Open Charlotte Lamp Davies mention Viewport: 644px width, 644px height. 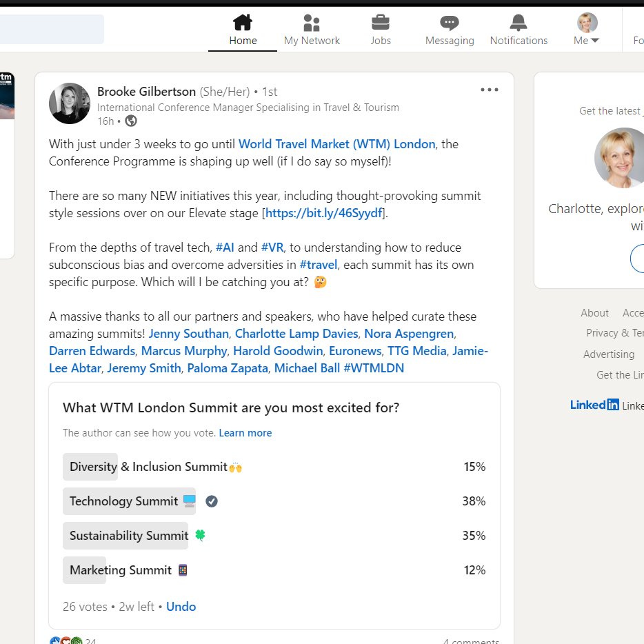point(296,334)
